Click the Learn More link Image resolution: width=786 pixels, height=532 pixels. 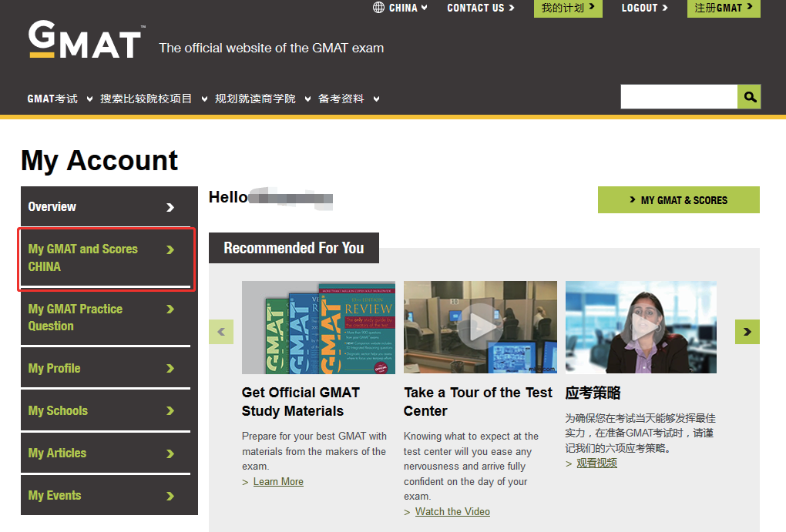coord(278,481)
